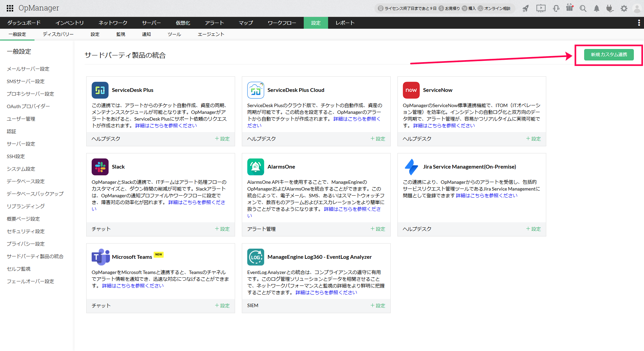Image resolution: width=644 pixels, height=351 pixels.
Task: Open the alarm bell notifications
Action: coord(597,8)
